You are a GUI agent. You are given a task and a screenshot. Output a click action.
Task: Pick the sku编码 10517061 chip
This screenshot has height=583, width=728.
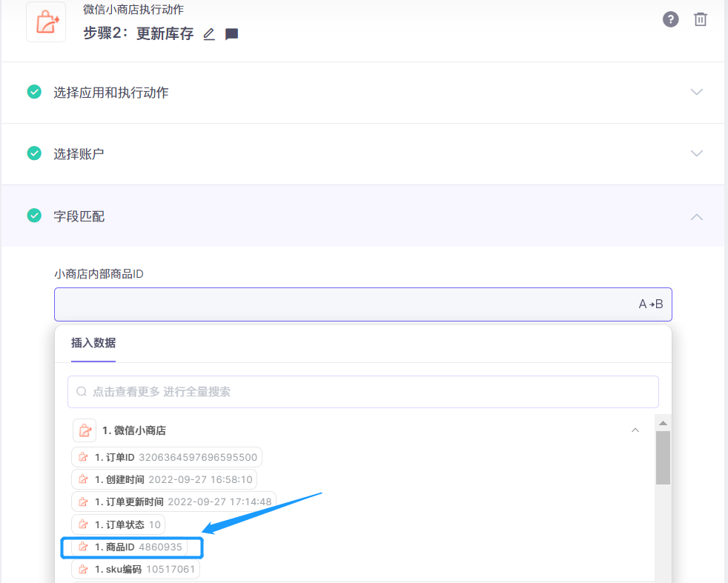[x=136, y=569]
